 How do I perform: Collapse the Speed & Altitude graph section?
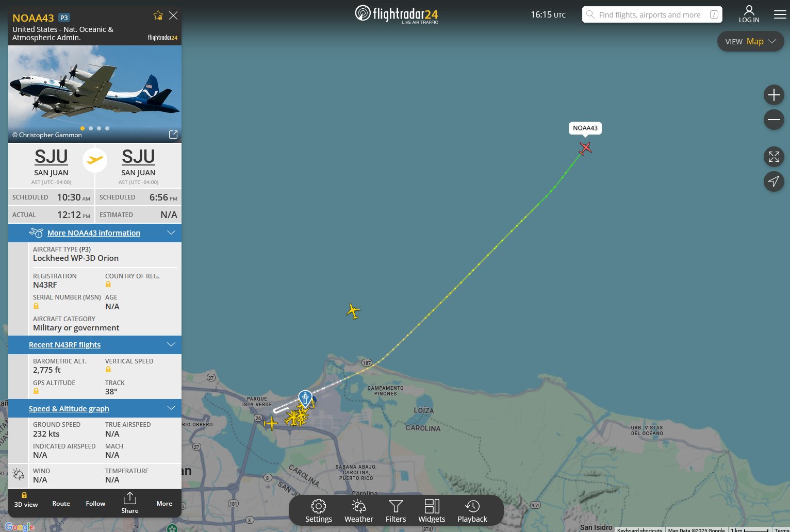click(x=171, y=408)
